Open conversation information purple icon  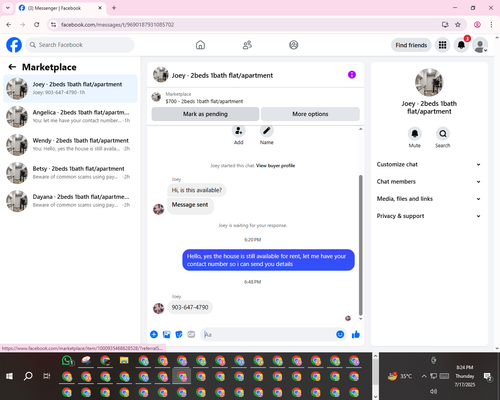352,75
